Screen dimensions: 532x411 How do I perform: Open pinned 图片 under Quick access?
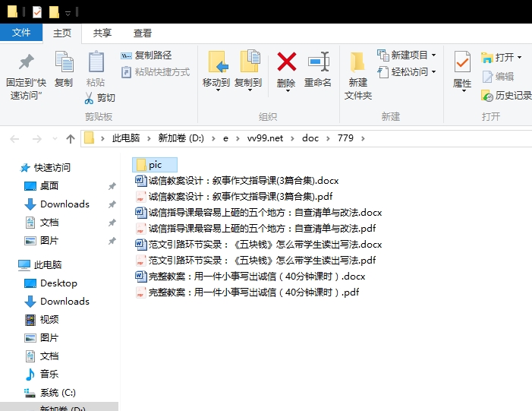click(x=42, y=241)
